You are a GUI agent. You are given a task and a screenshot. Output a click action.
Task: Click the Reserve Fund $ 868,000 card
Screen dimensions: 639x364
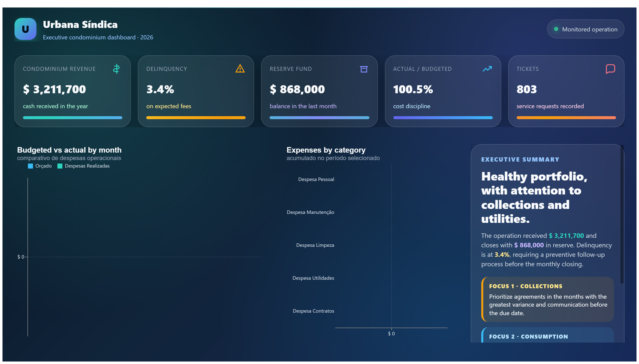(x=319, y=91)
